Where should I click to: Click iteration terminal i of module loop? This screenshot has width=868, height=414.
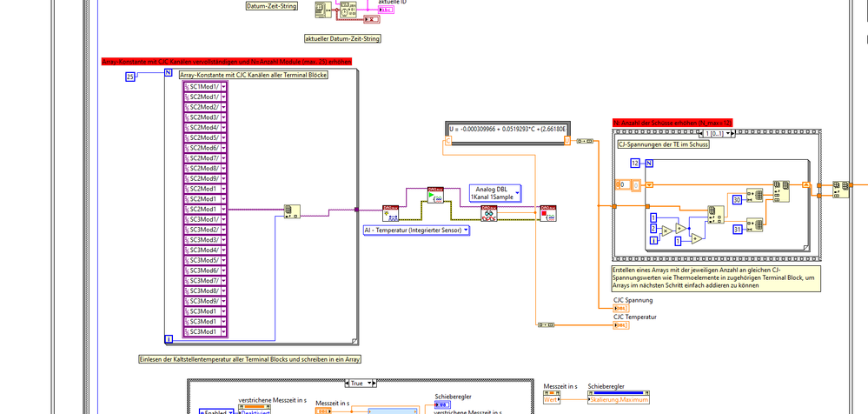click(x=169, y=338)
